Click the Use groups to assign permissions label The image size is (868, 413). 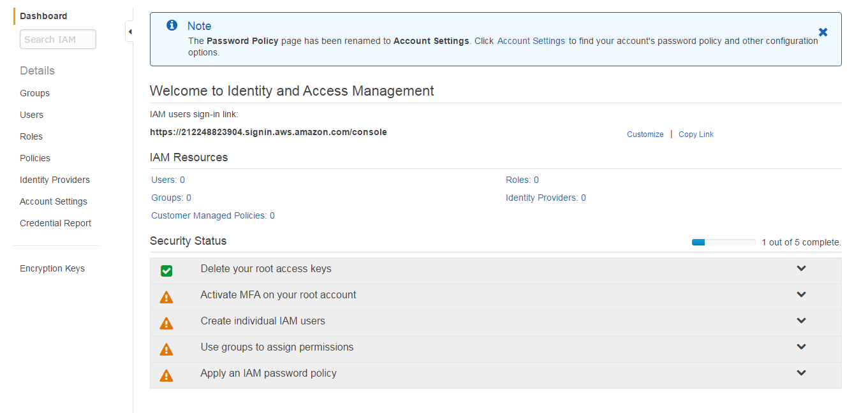(x=277, y=347)
